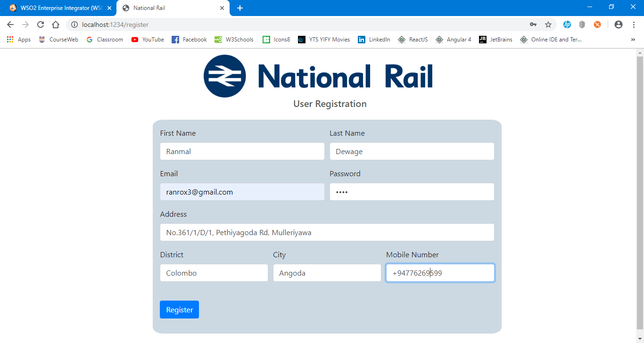The width and height of the screenshot is (644, 343).
Task: Restore down the Chrome window
Action: coord(611,7)
